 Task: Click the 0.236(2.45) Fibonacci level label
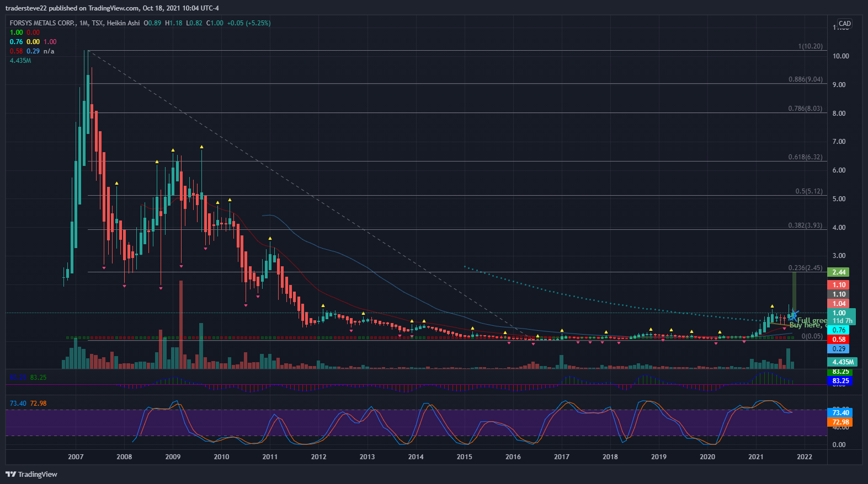[x=805, y=268]
